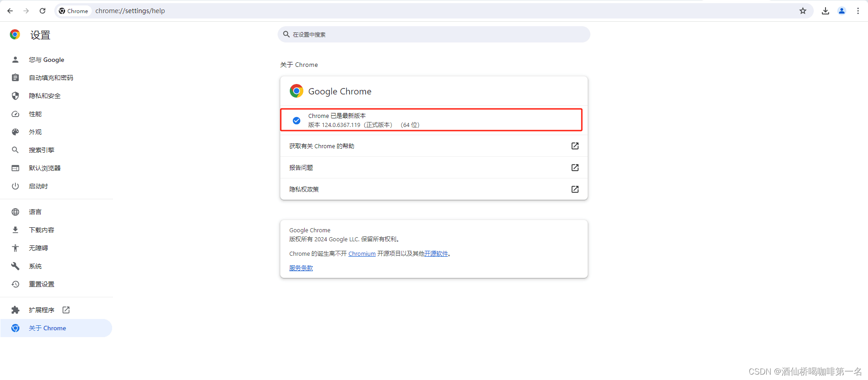The height and width of the screenshot is (380, 868).
Task: Select 关于 Chrome sidebar item
Action: click(x=57, y=328)
